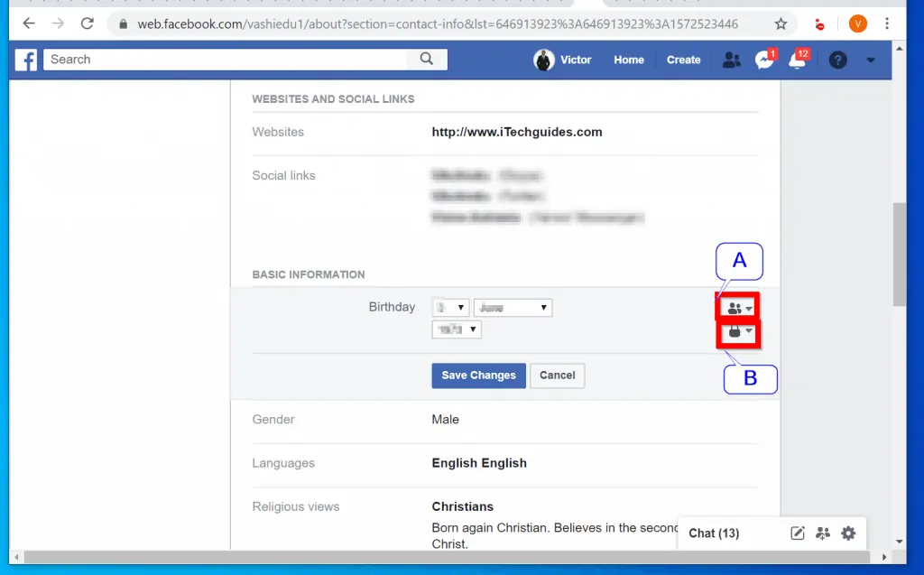Click inside the Facebook Search field
The image size is (924, 575).
(225, 59)
